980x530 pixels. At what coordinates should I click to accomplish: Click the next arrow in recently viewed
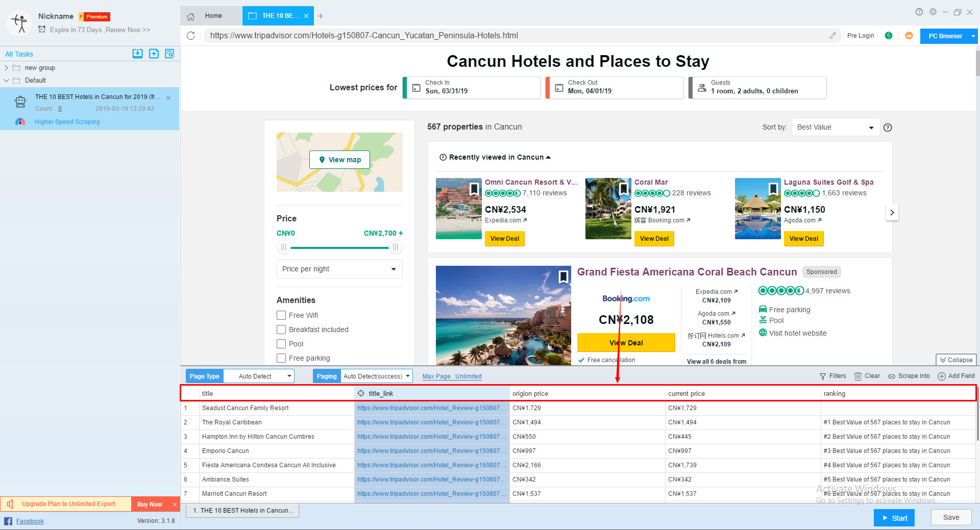892,212
